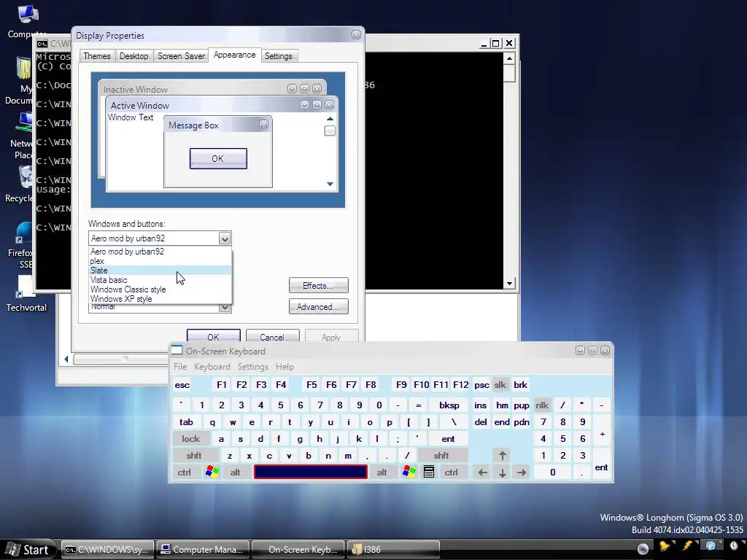Click the left Windows logo key
This screenshot has height=560, width=747.
click(212, 472)
